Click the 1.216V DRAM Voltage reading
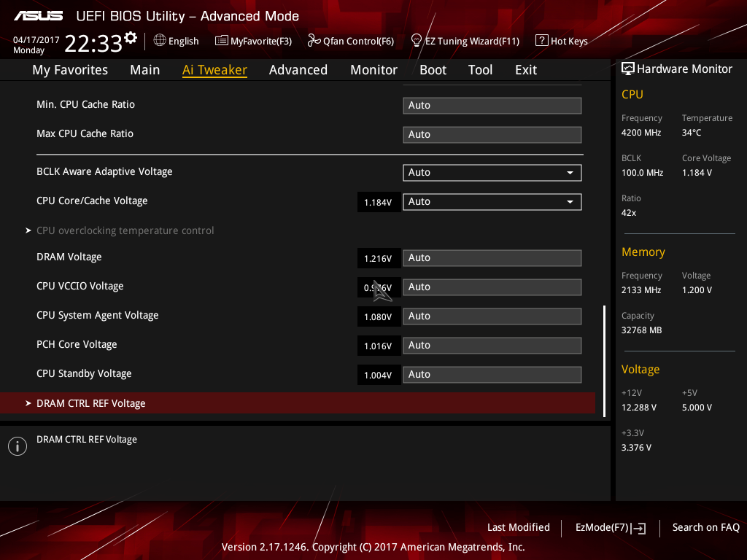This screenshot has height=560, width=747. 378,259
